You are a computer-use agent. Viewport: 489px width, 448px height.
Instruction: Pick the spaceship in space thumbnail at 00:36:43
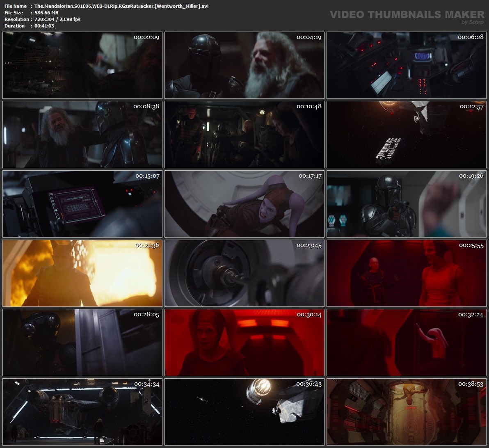point(244,412)
